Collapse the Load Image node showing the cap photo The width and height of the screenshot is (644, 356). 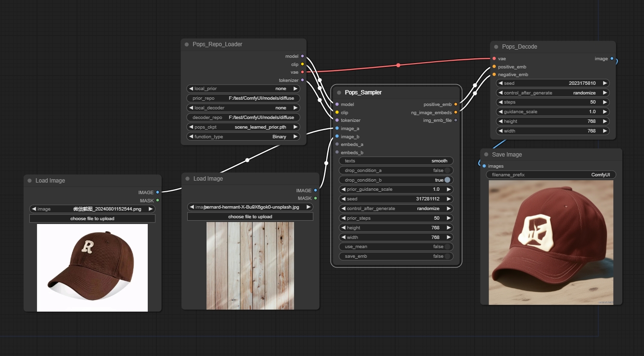click(x=29, y=181)
